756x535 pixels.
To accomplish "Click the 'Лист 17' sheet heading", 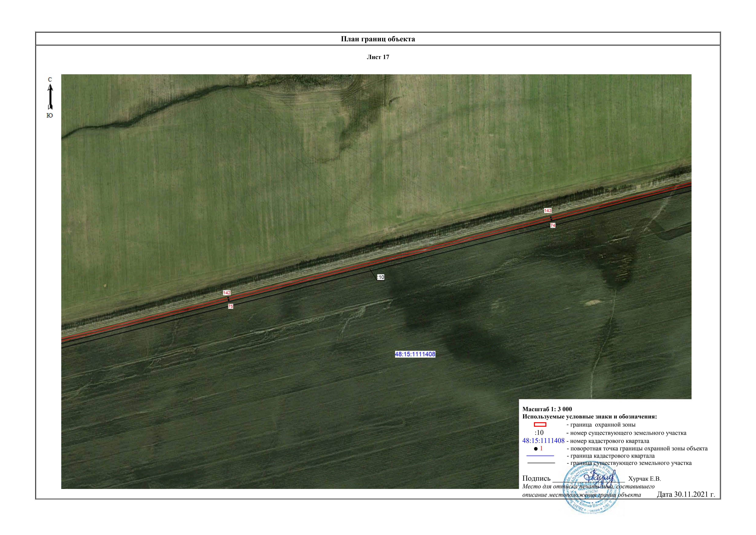I will pyautogui.click(x=378, y=57).
